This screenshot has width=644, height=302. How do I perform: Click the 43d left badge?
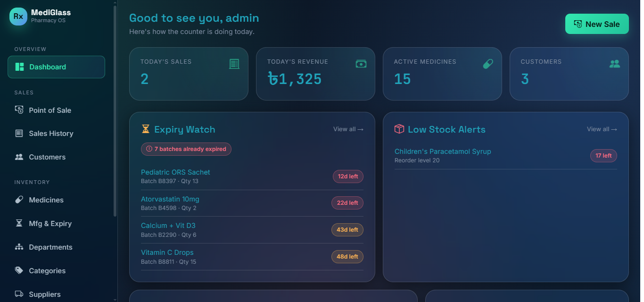coord(347,230)
